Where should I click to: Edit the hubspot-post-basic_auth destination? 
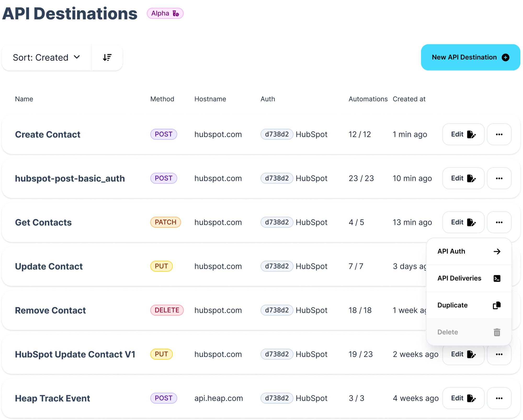[x=463, y=178]
